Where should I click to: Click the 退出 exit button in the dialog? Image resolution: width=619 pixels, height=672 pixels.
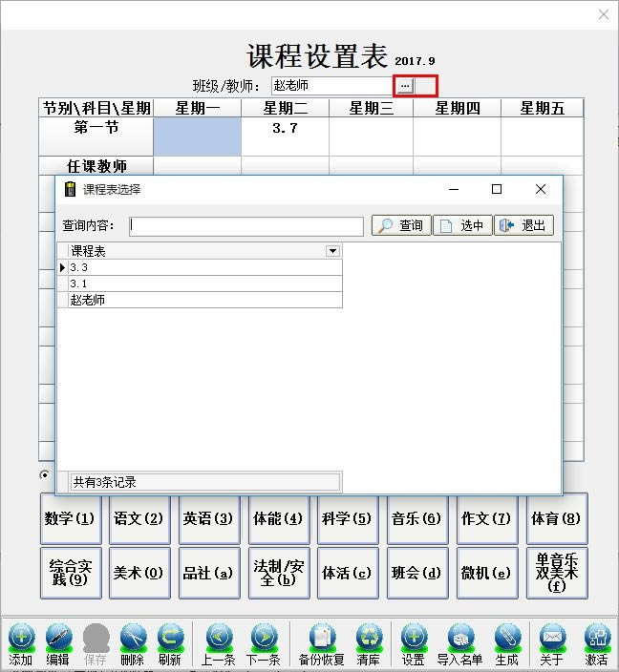(x=523, y=225)
